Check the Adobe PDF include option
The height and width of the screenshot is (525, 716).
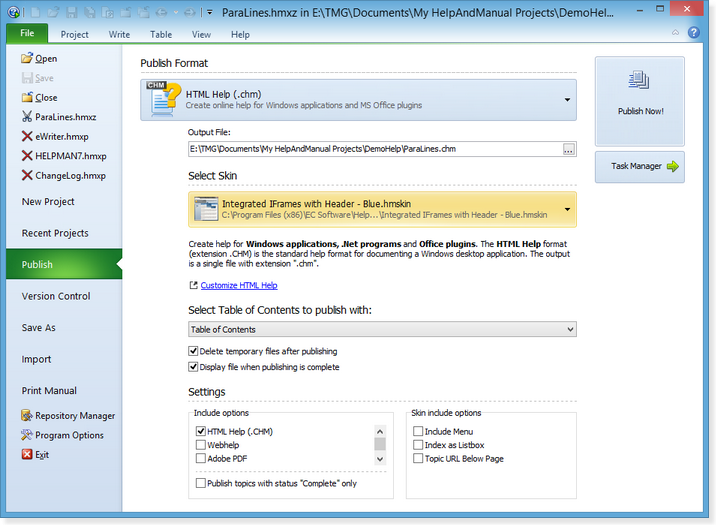point(201,459)
